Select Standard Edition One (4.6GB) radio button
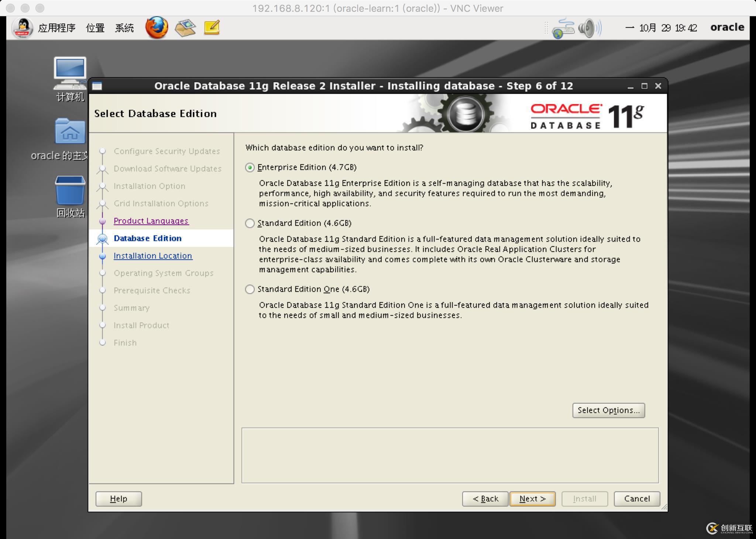 click(x=250, y=289)
